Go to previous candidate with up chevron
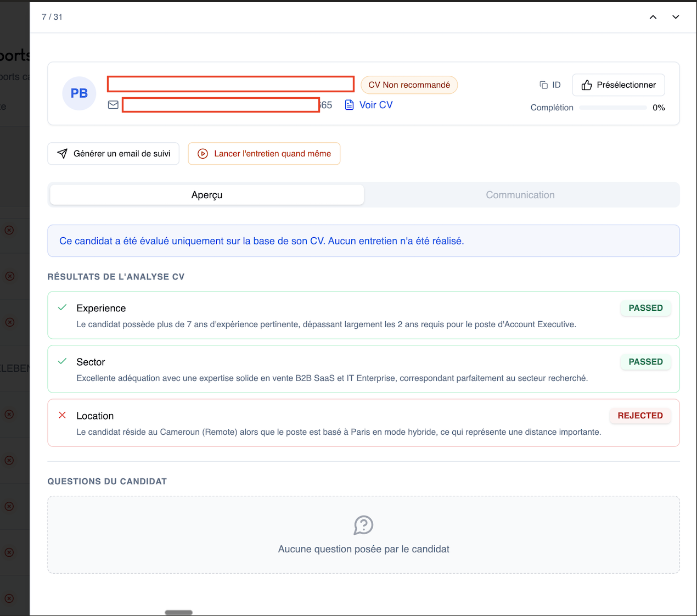697x616 pixels. 653,17
